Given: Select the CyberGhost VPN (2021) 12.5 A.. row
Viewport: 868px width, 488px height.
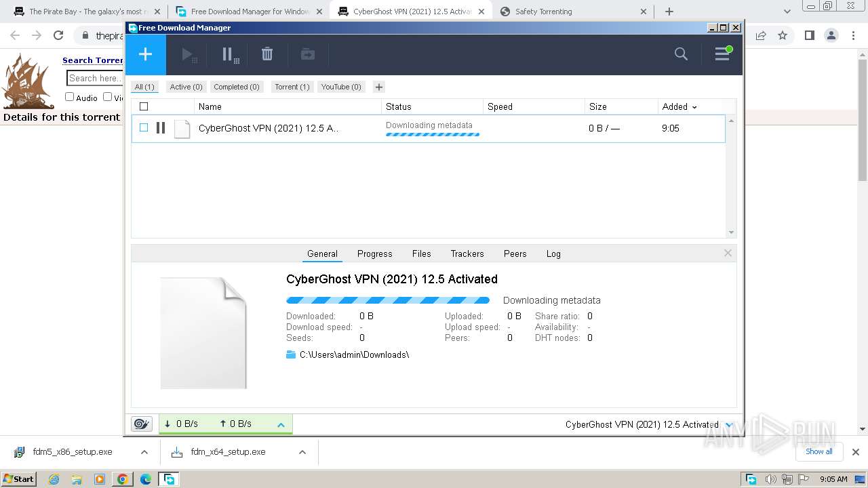Looking at the screenshot, I should click(x=428, y=128).
